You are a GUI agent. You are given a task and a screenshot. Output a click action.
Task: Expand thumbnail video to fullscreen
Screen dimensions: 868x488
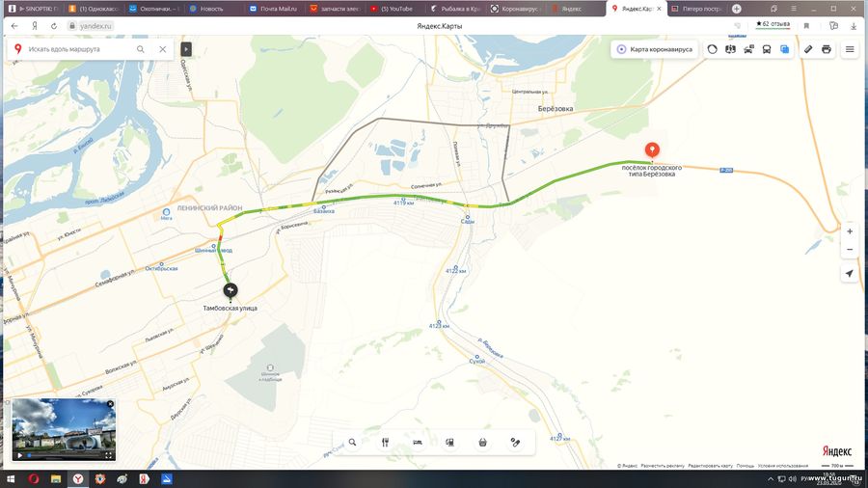coord(108,456)
